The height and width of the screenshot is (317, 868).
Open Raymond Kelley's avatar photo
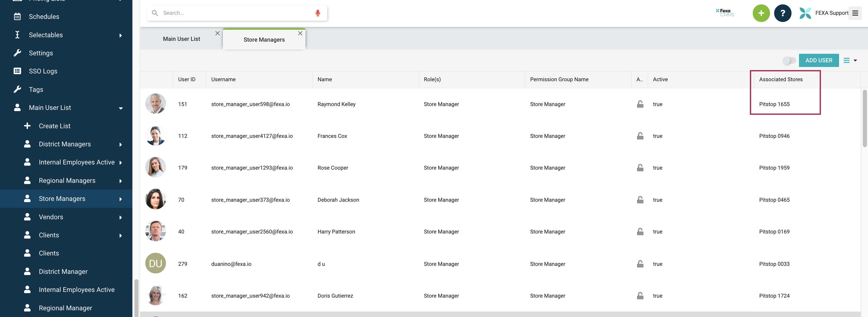click(x=155, y=103)
